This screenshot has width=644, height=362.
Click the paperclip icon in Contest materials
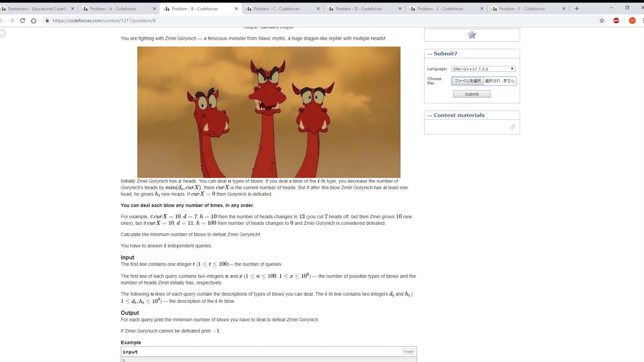513,127
